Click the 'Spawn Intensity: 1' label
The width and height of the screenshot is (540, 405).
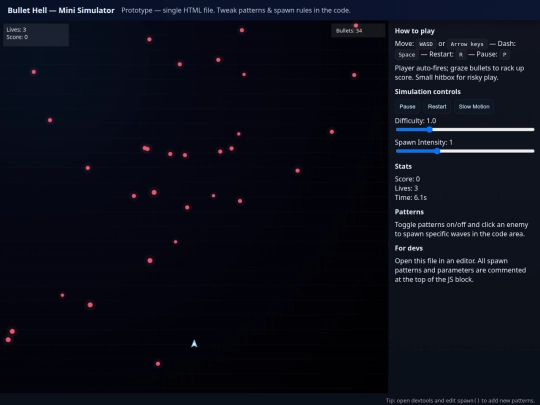[424, 142]
